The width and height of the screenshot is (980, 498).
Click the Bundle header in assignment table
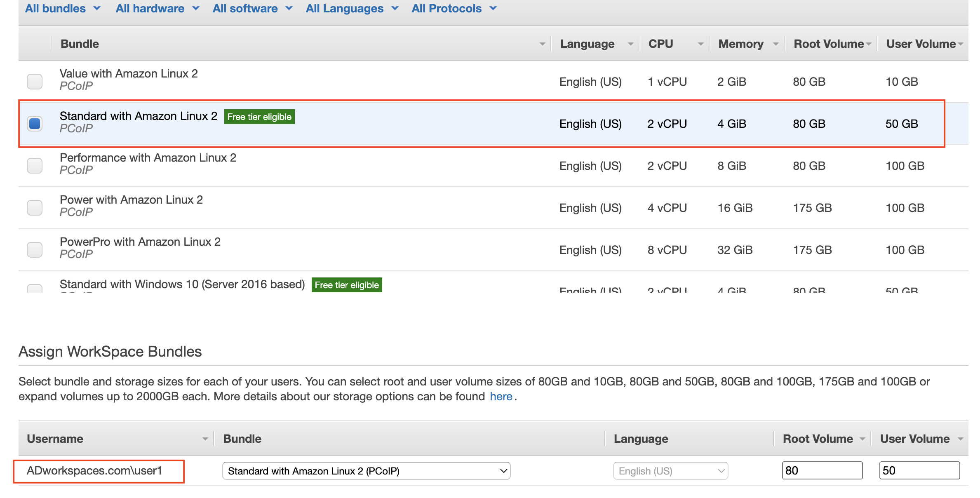242,439
